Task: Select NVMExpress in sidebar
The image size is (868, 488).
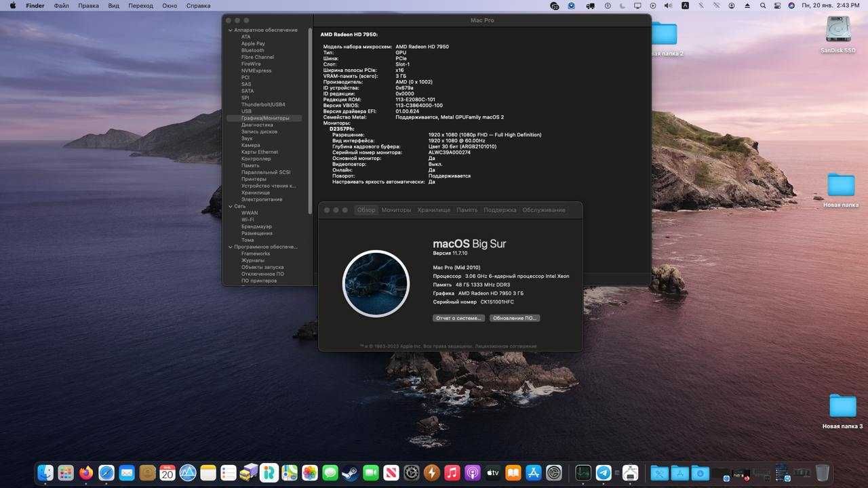Action: click(x=256, y=70)
